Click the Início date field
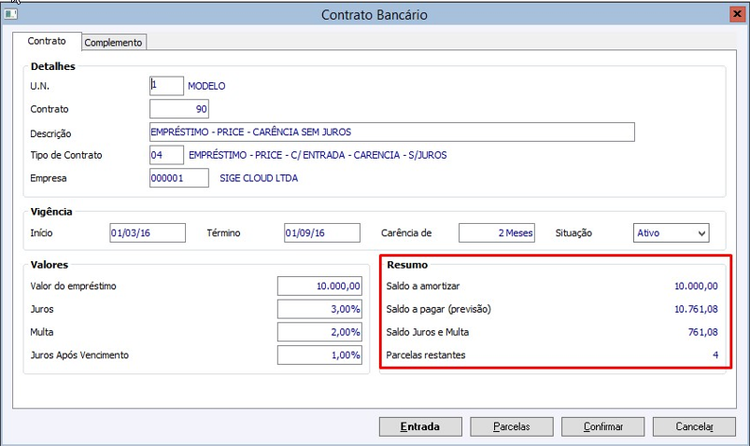 point(147,233)
